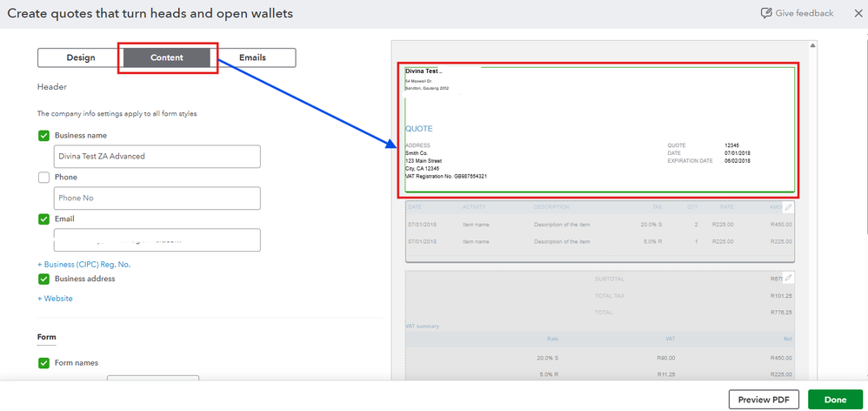Click the Preview PDF button
Viewport: 868px width, 411px height.
tap(764, 400)
